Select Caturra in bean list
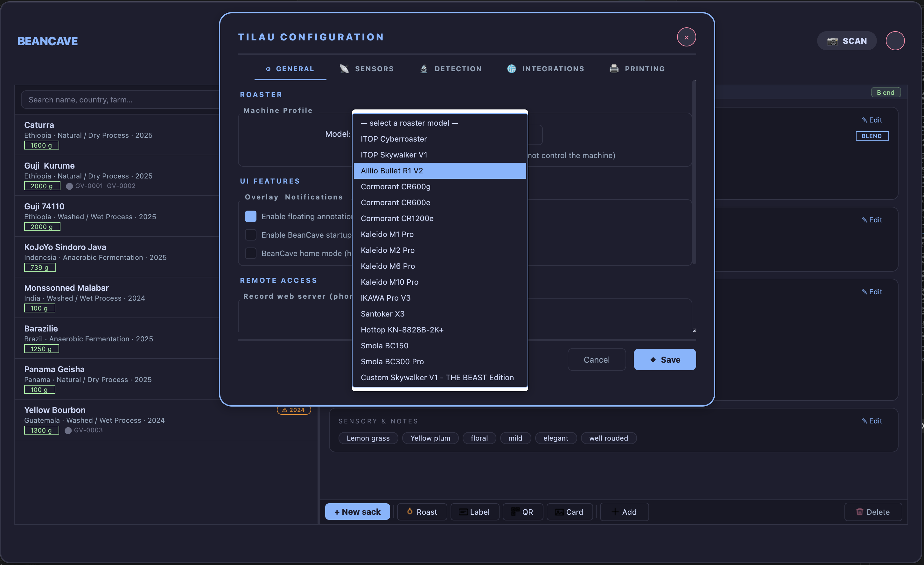The height and width of the screenshot is (565, 924). pyautogui.click(x=117, y=135)
